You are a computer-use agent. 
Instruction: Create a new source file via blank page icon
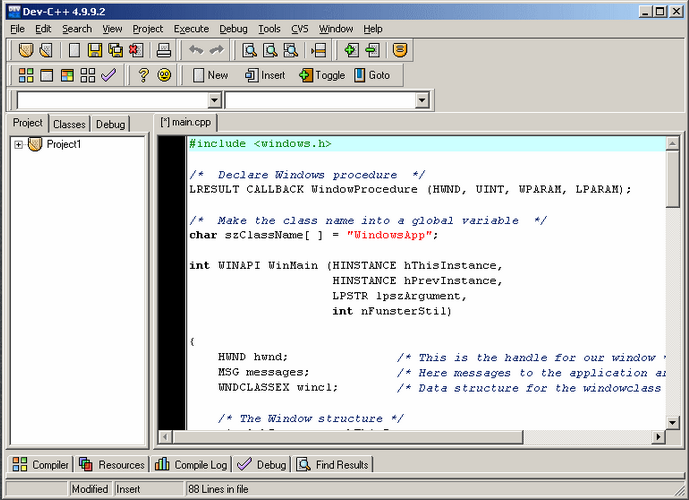(x=74, y=51)
